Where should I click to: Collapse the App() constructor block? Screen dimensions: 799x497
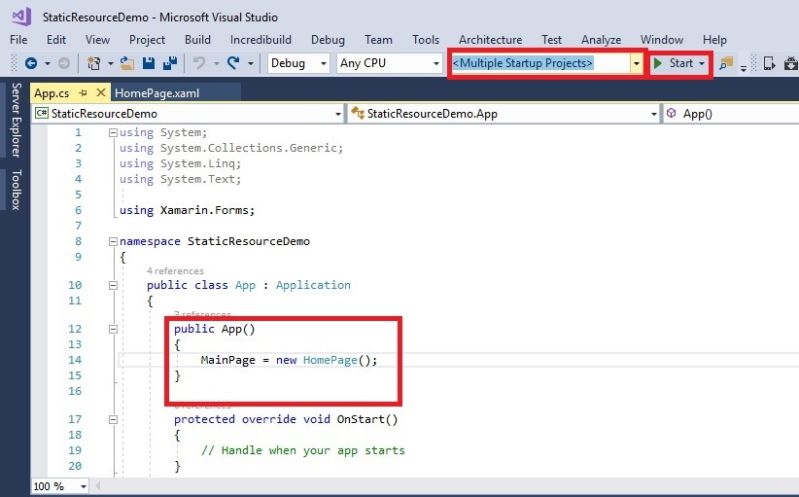click(x=113, y=329)
